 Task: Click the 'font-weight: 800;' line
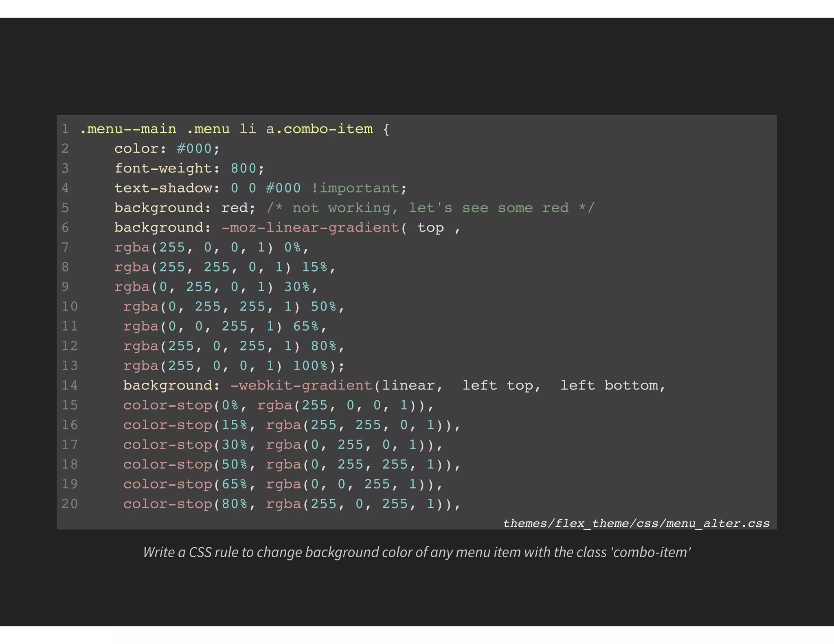189,169
